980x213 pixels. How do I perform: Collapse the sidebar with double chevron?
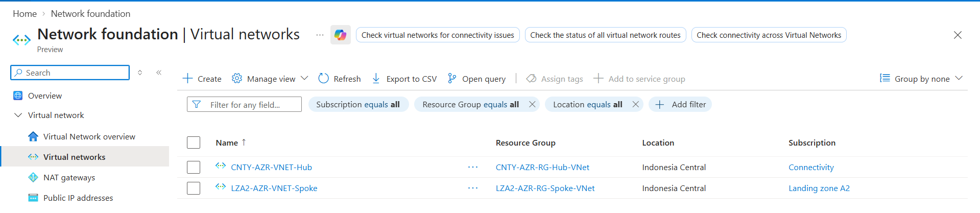pyautogui.click(x=159, y=73)
